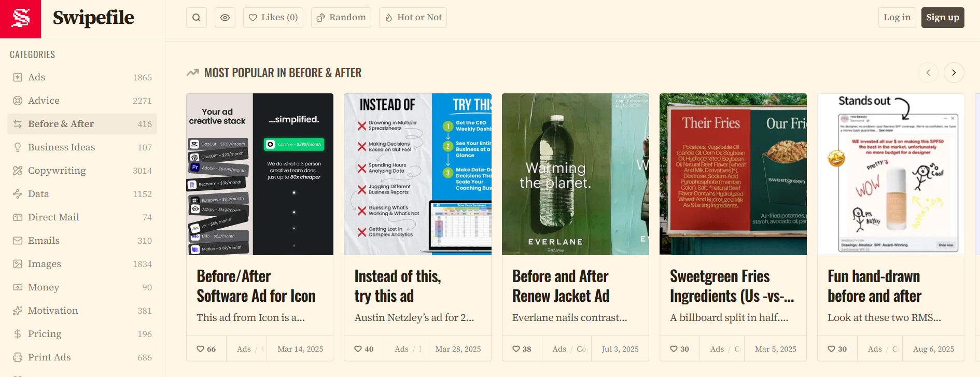Open the Likes (0) button
This screenshot has height=377, width=980.
pyautogui.click(x=273, y=18)
